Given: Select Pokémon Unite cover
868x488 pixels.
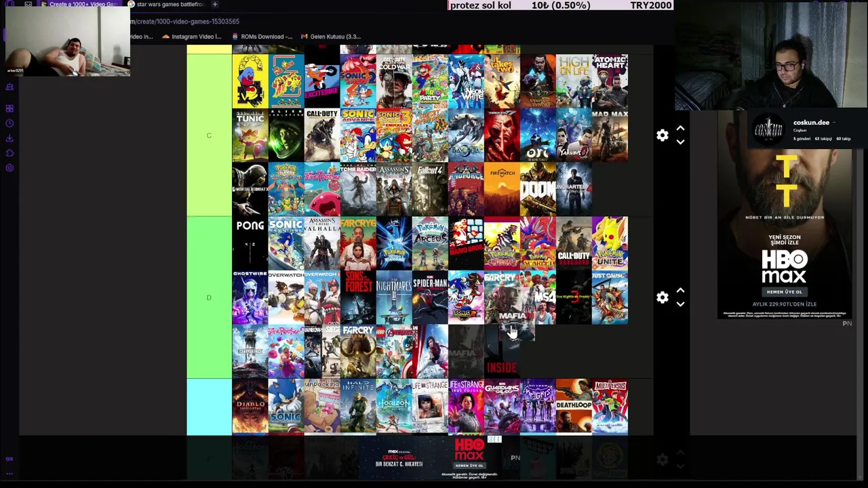Looking at the screenshot, I should (x=610, y=243).
